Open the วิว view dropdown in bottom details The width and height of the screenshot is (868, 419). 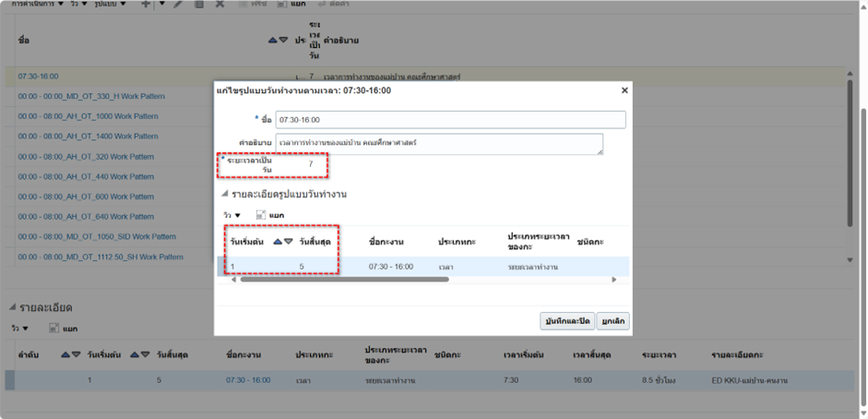click(x=19, y=328)
